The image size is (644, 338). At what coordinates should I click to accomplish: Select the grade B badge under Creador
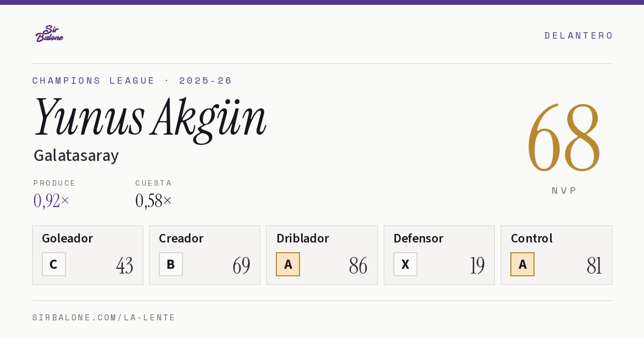[x=171, y=264]
